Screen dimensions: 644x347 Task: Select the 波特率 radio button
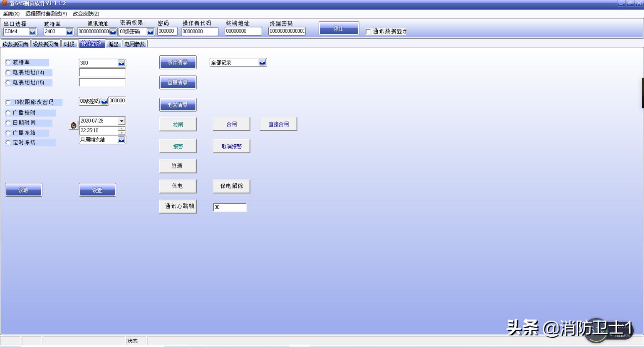pyautogui.click(x=8, y=62)
